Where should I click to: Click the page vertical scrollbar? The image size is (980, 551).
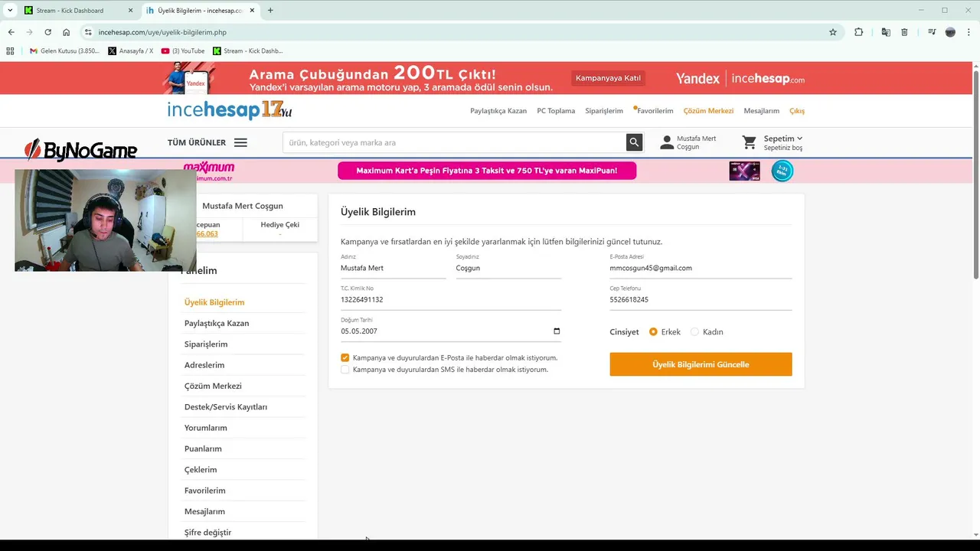(976, 174)
